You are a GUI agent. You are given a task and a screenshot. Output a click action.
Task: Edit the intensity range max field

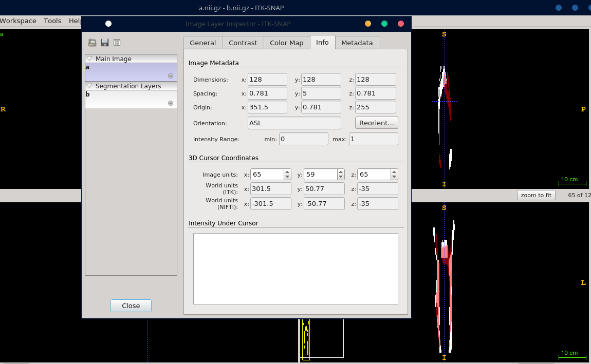(x=374, y=139)
